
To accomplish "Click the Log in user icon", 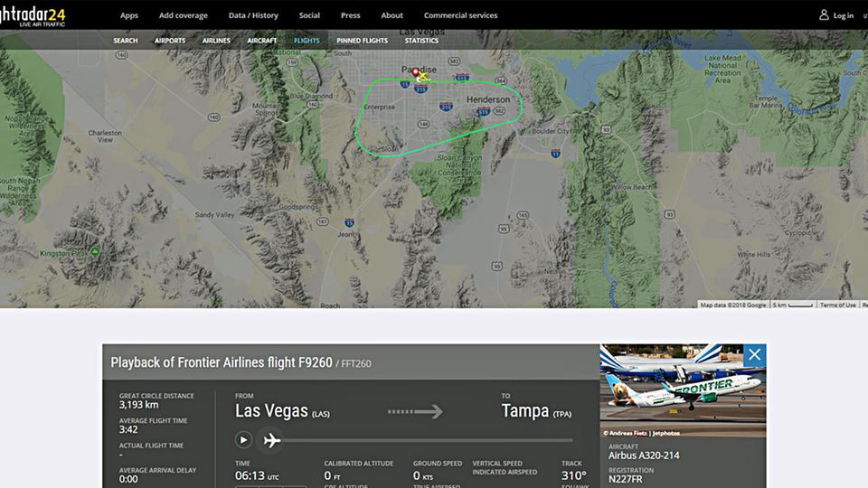I will 824,15.
